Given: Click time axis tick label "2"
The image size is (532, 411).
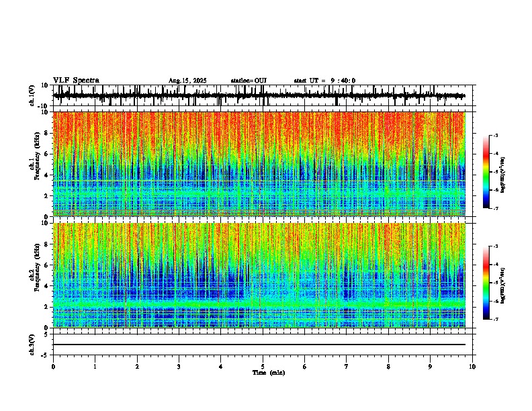Looking at the screenshot, I should click(x=137, y=367).
